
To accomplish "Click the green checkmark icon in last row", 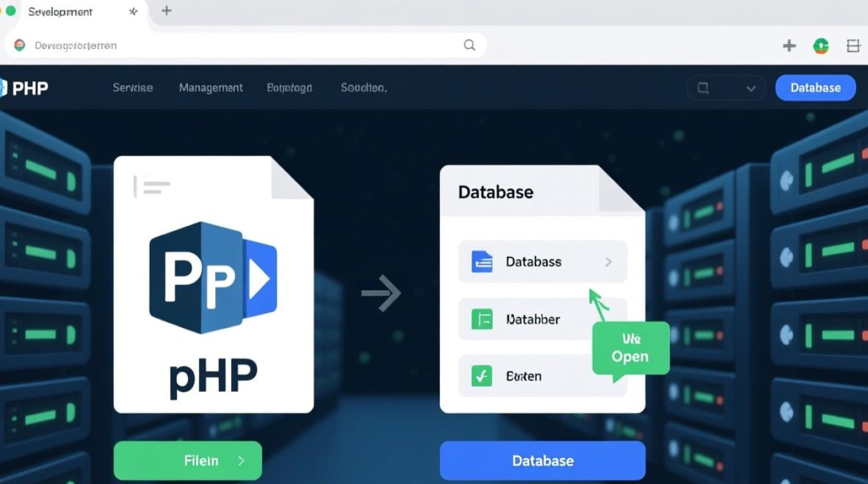I will pos(482,376).
